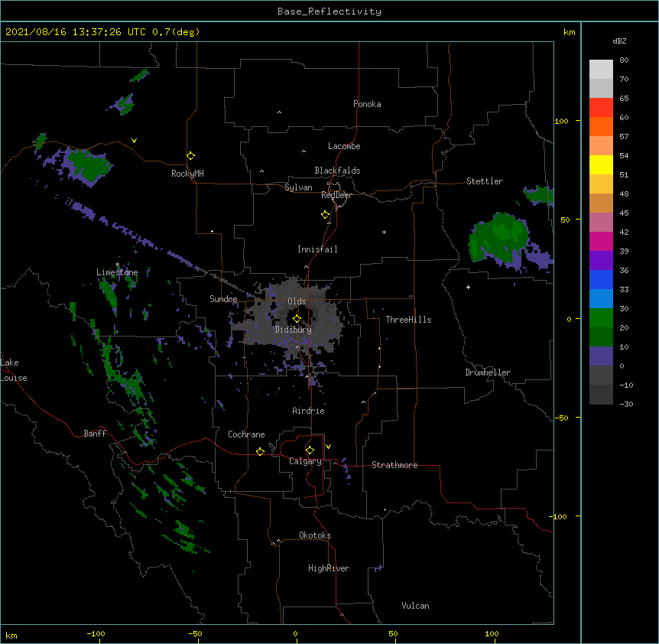Select the yellow 51-54 dBZ legend band
The width and height of the screenshot is (659, 644).
[601, 164]
